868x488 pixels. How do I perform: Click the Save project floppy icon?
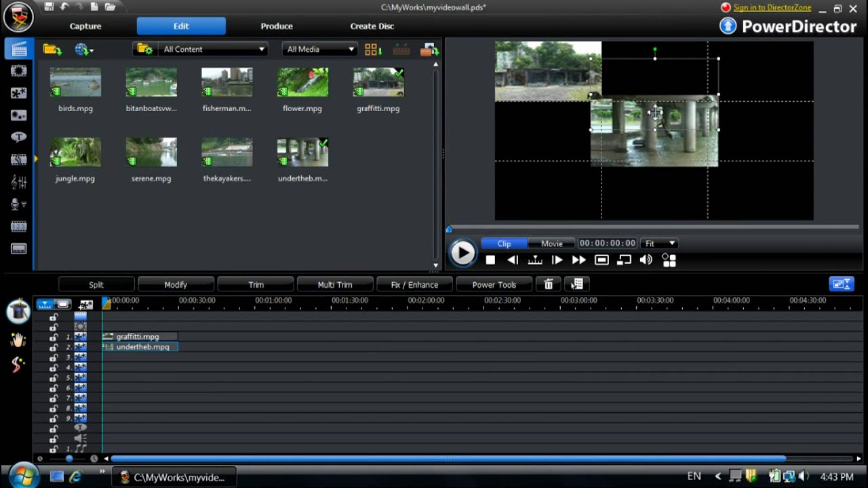click(49, 7)
